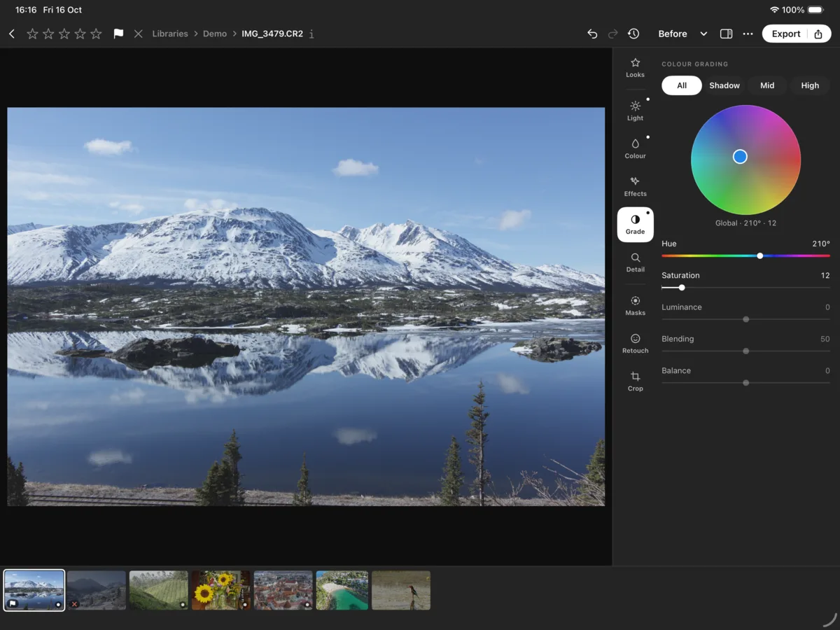Expand the Before view options chevron
The width and height of the screenshot is (840, 630).
[x=703, y=34]
